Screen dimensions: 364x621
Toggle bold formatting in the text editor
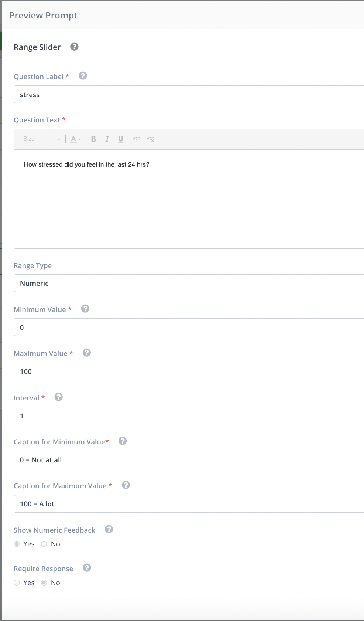click(93, 139)
